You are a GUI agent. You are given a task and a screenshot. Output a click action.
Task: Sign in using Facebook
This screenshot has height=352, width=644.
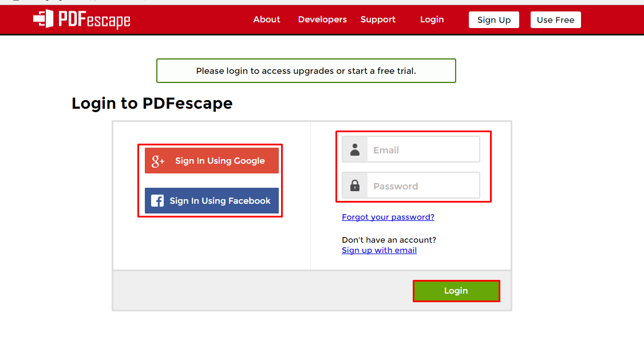211,200
